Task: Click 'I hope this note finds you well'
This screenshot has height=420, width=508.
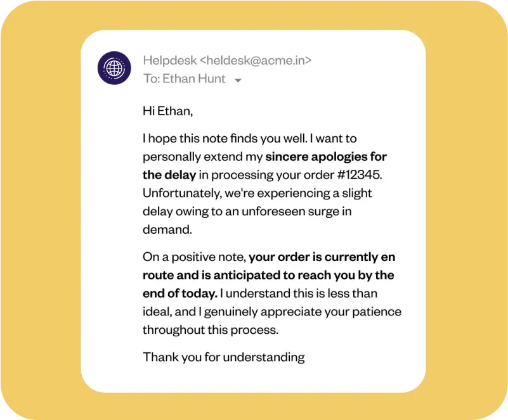Action: coord(225,139)
